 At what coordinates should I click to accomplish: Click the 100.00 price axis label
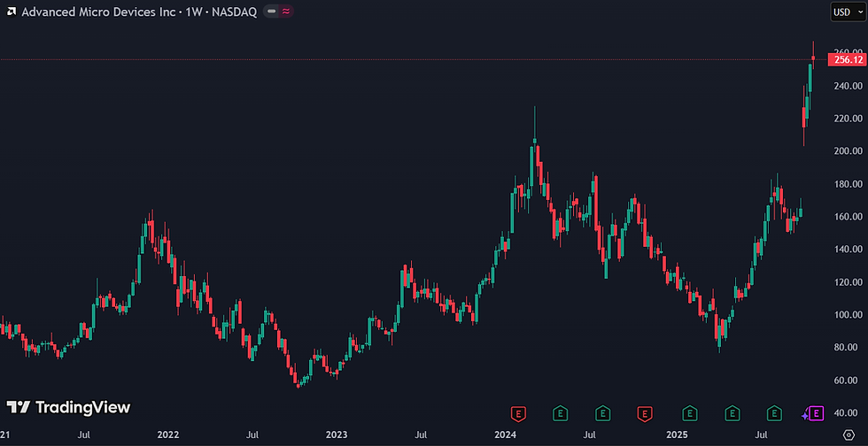pyautogui.click(x=847, y=315)
